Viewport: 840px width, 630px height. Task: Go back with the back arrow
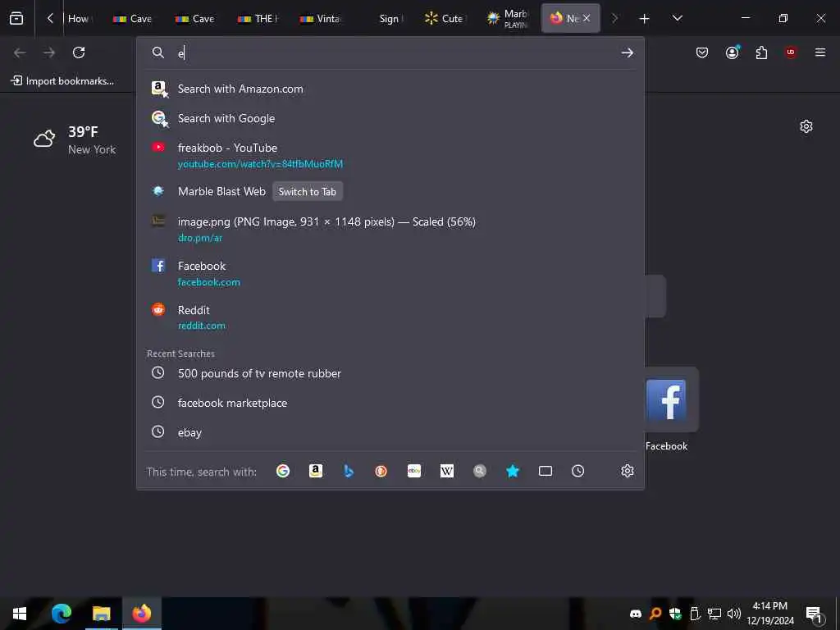click(x=20, y=52)
